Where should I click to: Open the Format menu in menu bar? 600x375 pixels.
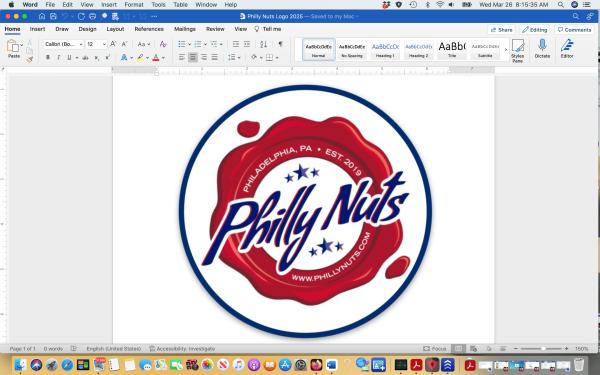click(x=134, y=5)
